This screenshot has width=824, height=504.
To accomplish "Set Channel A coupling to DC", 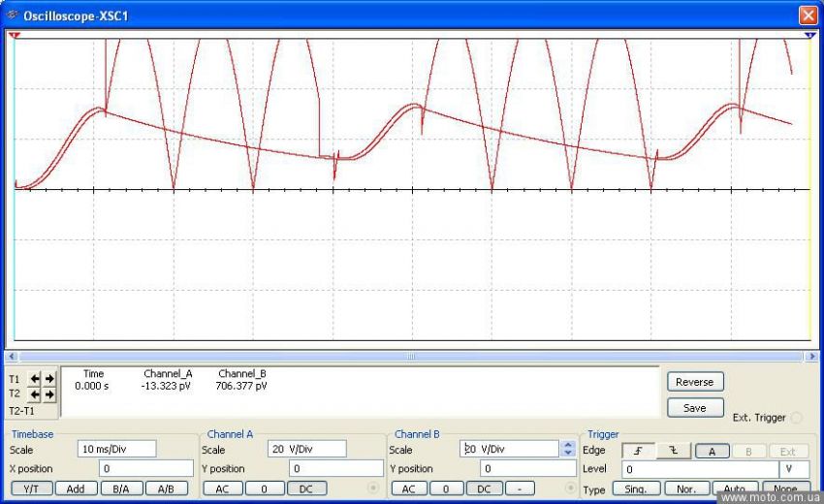I will tap(306, 488).
